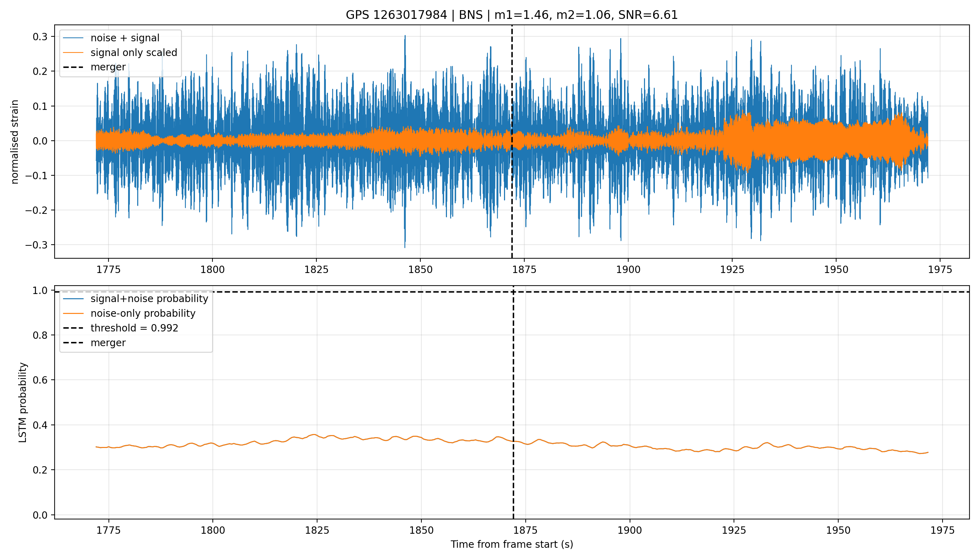
Task: Click the 'signal only scaled' legend entry
Action: tap(120, 52)
